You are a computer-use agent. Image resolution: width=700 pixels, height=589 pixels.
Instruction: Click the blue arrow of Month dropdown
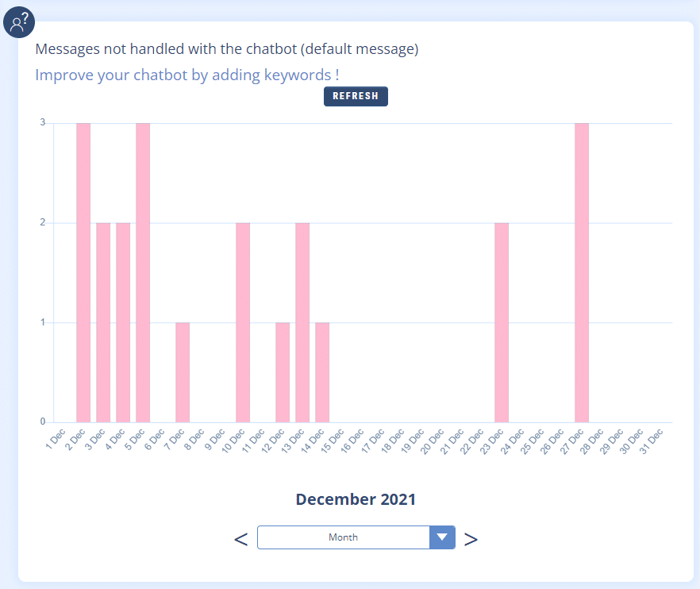point(442,537)
